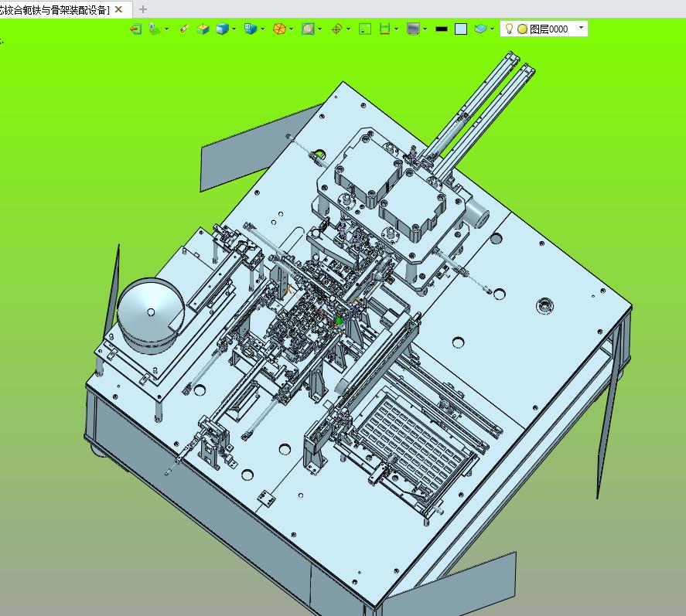Open the dropdown beside the stacked layers icon
686x616 pixels.
pos(492,29)
